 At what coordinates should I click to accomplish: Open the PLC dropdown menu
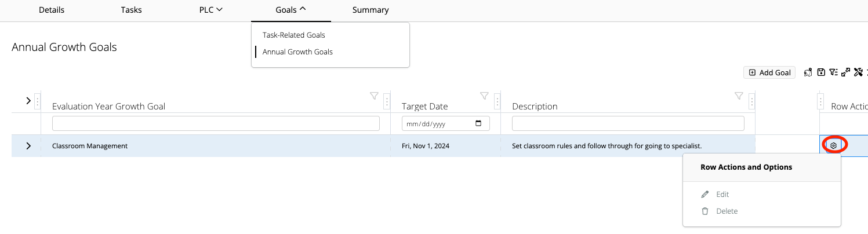click(x=211, y=10)
